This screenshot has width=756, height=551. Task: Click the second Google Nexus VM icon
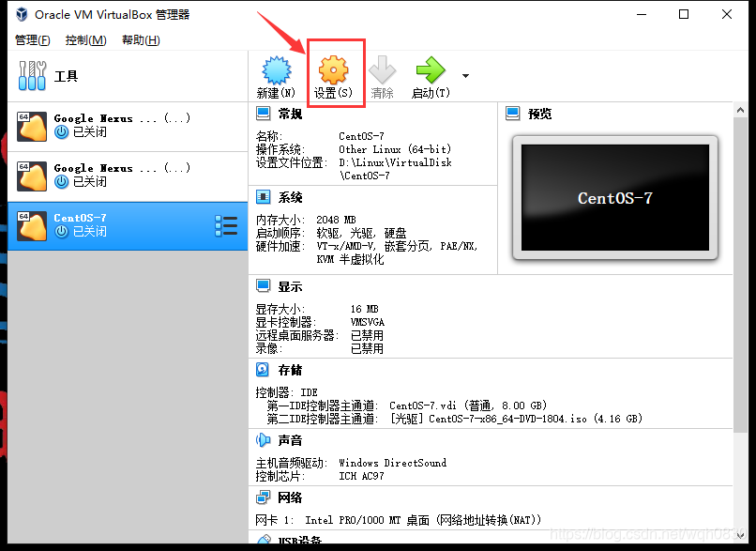tap(32, 176)
